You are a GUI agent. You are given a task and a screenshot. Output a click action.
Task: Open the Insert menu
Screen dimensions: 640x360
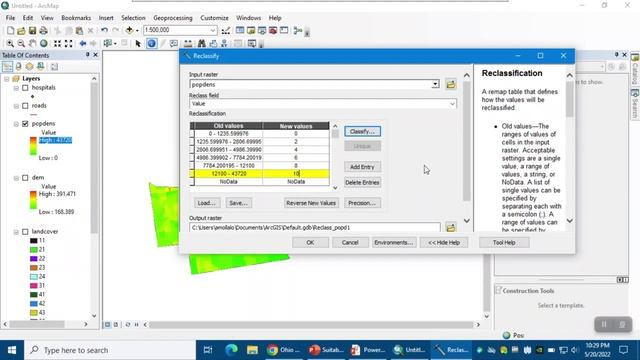click(106, 18)
